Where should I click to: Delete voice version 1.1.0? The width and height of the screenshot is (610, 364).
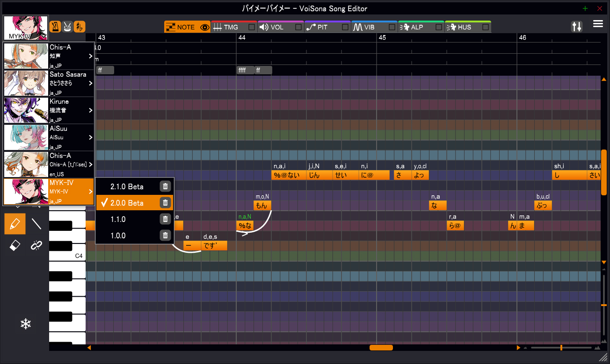165,219
